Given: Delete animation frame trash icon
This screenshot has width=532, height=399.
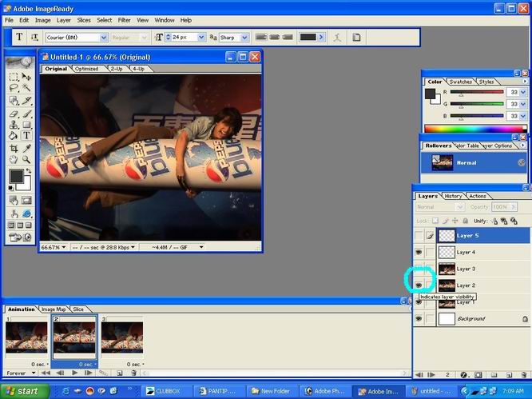Looking at the screenshot, I should [x=133, y=373].
